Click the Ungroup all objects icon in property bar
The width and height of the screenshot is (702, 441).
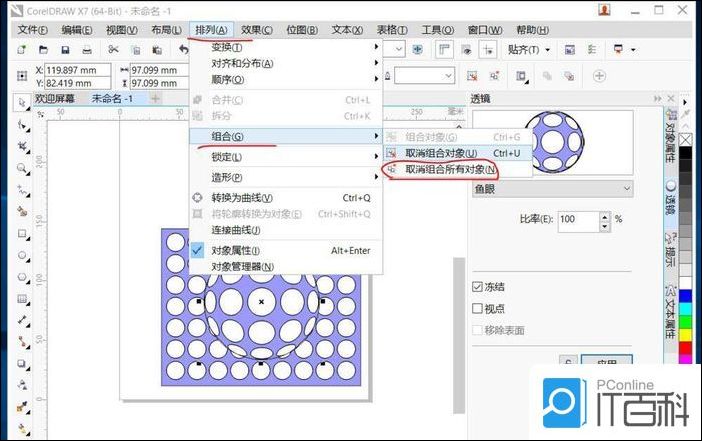[x=494, y=76]
